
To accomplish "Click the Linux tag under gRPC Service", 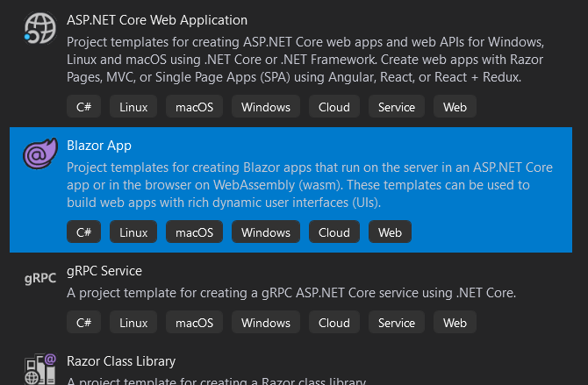I will coord(133,323).
